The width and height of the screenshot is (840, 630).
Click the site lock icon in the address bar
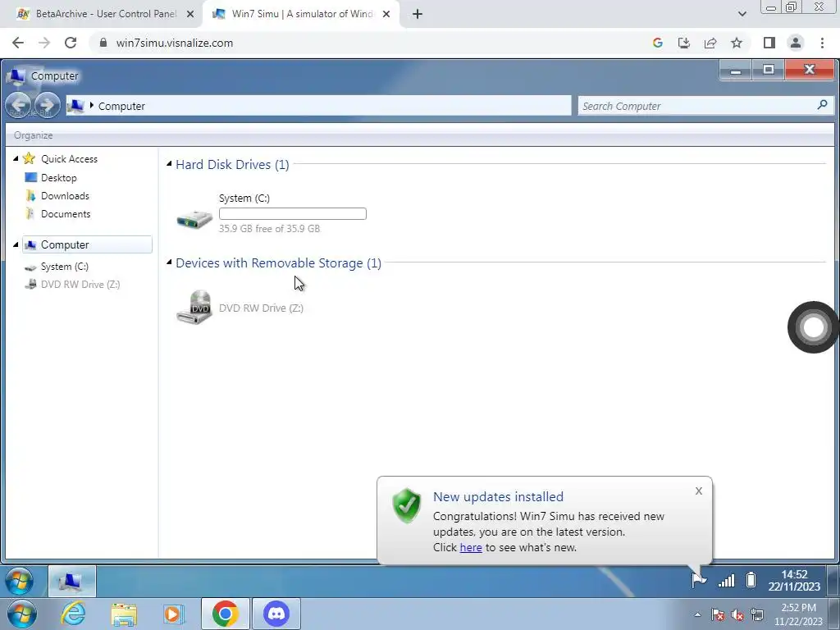tap(103, 43)
